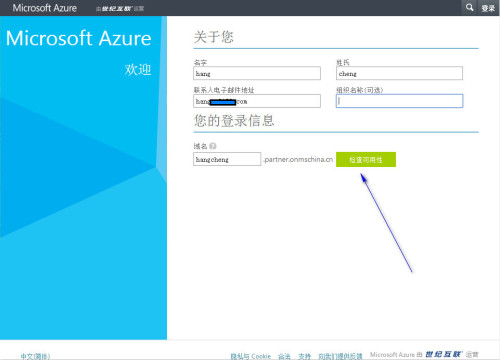Click the 世纪互联 logo in the footer

[444, 354]
